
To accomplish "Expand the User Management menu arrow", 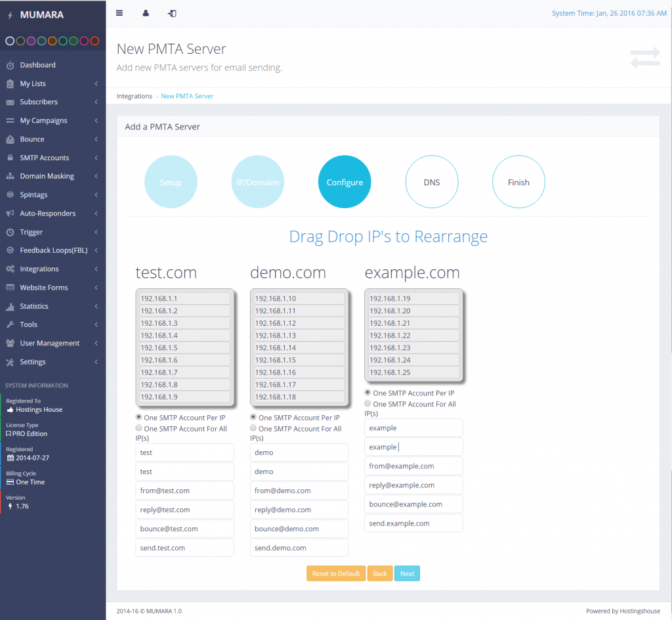I will click(96, 343).
